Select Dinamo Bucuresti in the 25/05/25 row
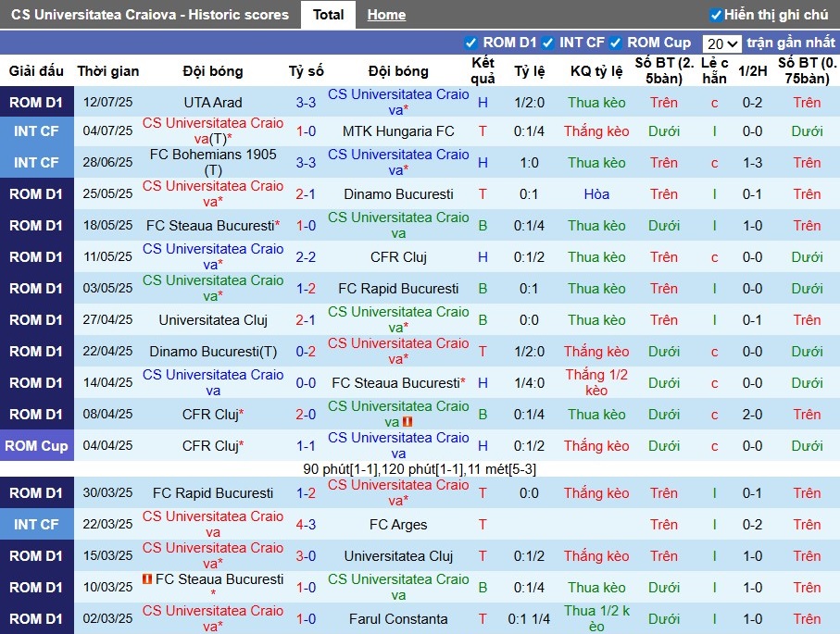 click(398, 193)
